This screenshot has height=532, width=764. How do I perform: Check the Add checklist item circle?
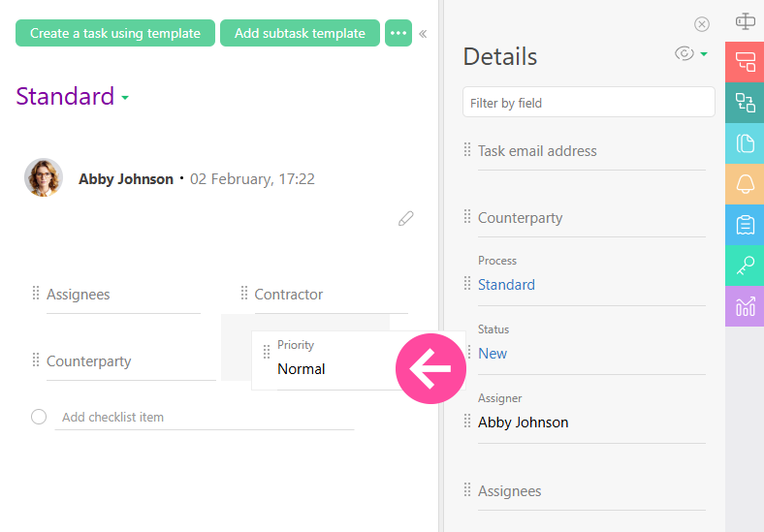39,417
